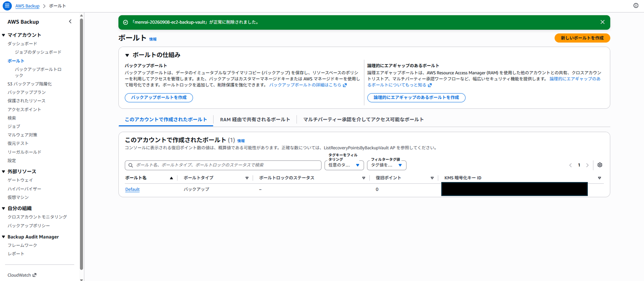Open バックアッププラン in sidebar
644x281 pixels.
point(26,92)
